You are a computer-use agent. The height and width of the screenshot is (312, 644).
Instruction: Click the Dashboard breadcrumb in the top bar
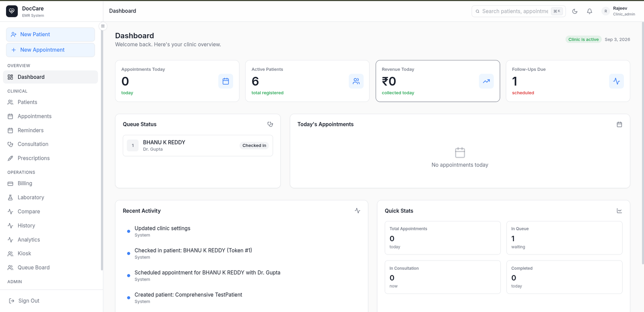[x=122, y=11]
